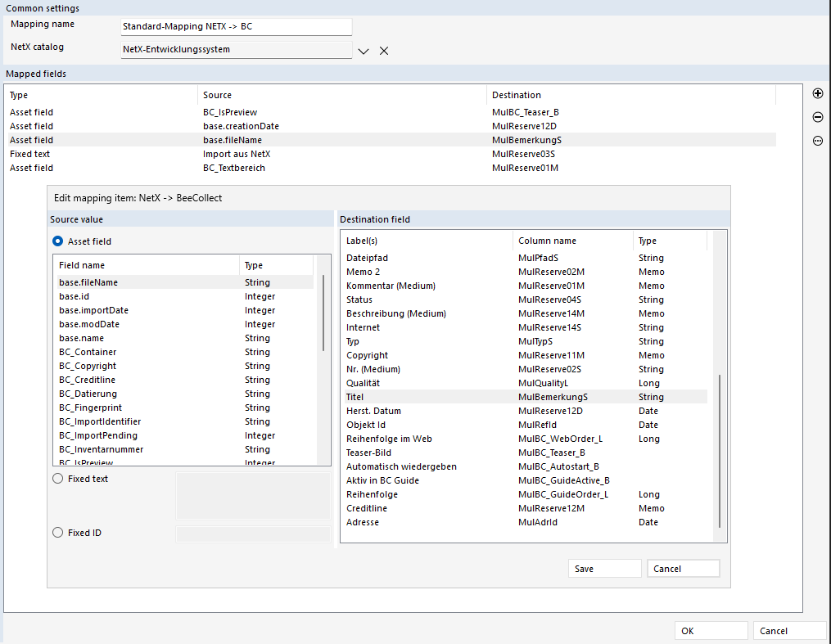Viewport: 831px width, 644px height.
Task: Click into the Mapping name input field
Action: click(x=236, y=26)
